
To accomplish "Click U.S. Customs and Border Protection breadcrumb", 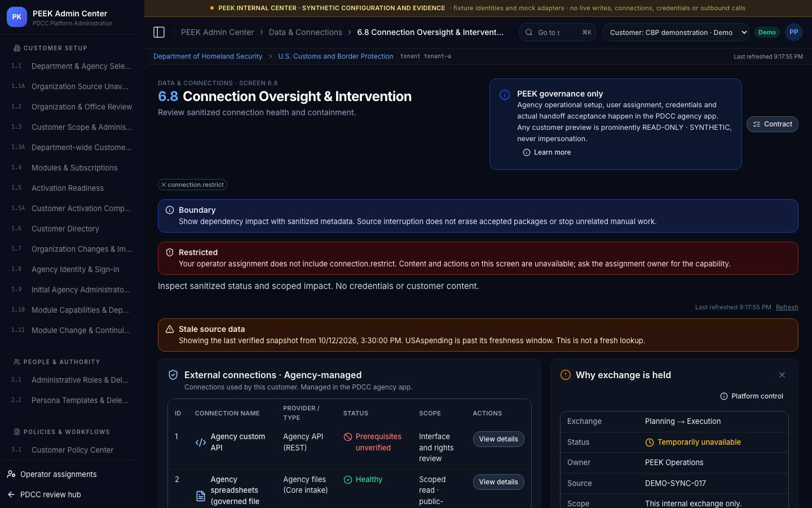I will tap(336, 56).
